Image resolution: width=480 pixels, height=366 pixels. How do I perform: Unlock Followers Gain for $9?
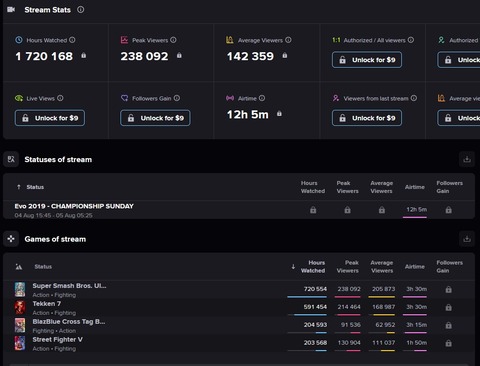point(155,118)
